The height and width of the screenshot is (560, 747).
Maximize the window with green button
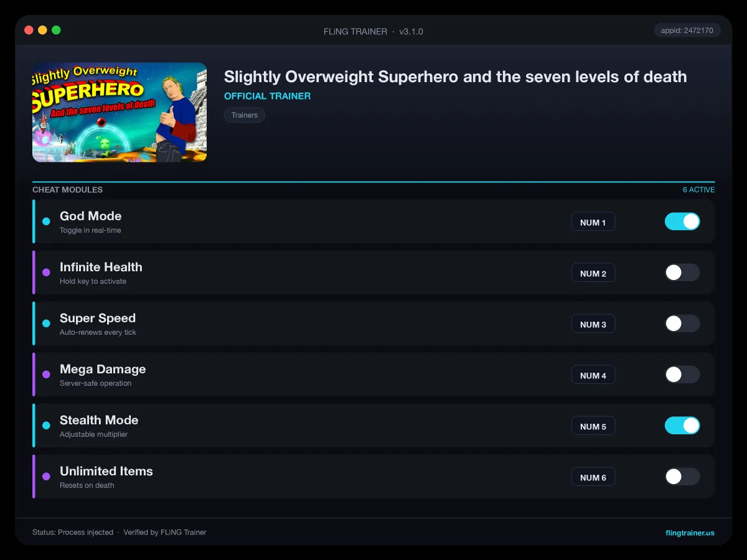pos(56,30)
